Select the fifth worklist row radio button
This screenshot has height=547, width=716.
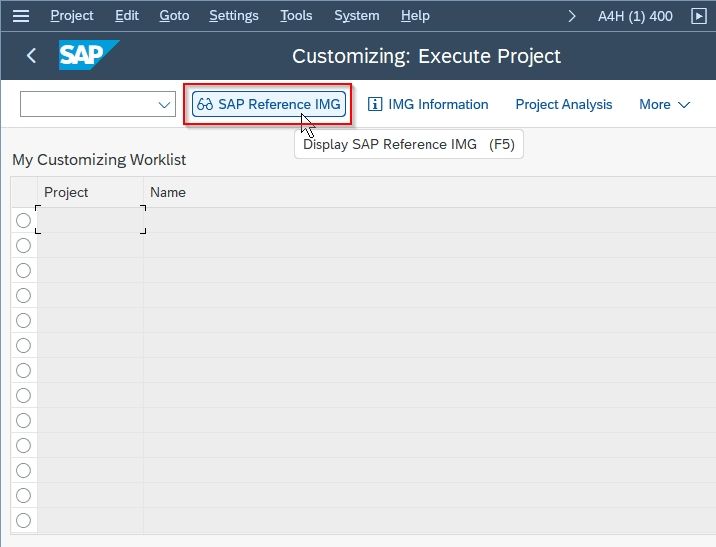[23, 321]
